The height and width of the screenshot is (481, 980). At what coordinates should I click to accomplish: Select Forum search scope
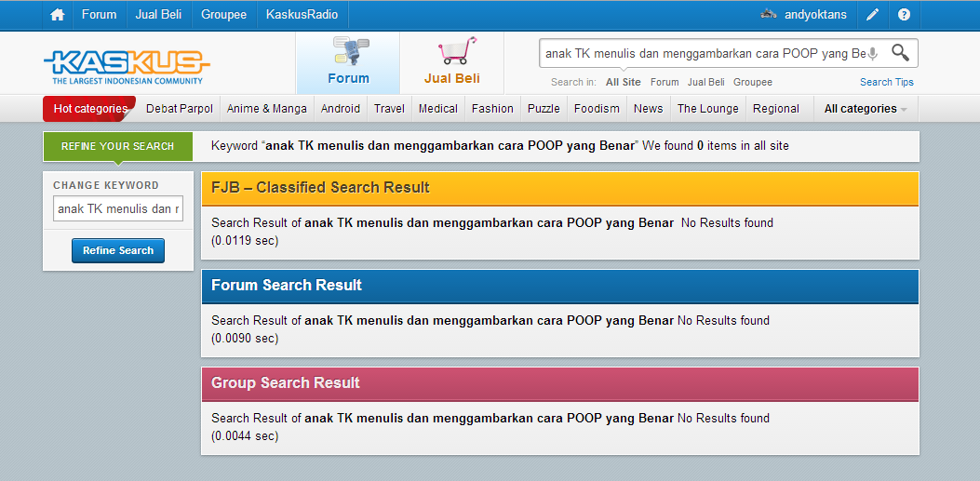pyautogui.click(x=665, y=82)
